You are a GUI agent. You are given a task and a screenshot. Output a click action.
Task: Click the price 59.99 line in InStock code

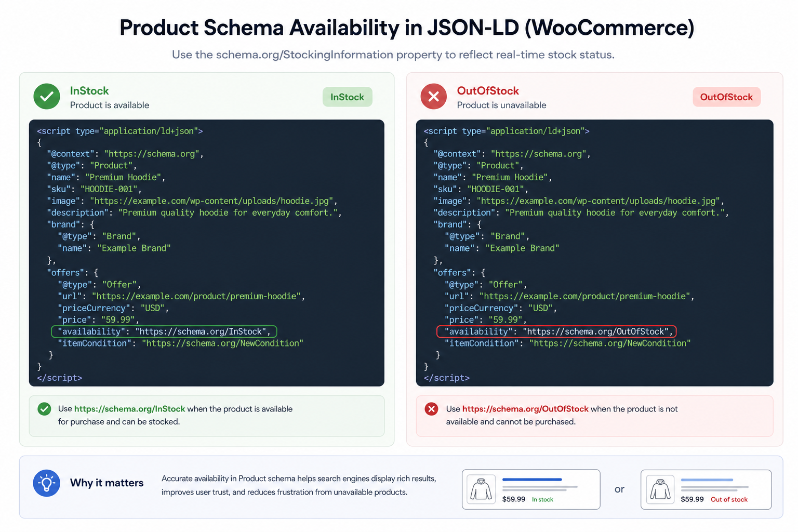pos(98,320)
